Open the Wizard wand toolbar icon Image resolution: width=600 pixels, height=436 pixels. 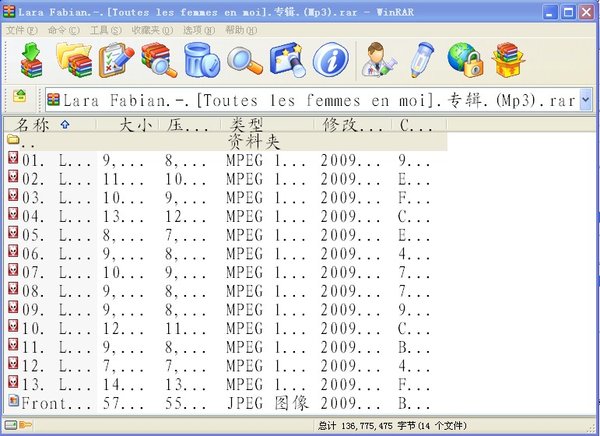pos(287,60)
